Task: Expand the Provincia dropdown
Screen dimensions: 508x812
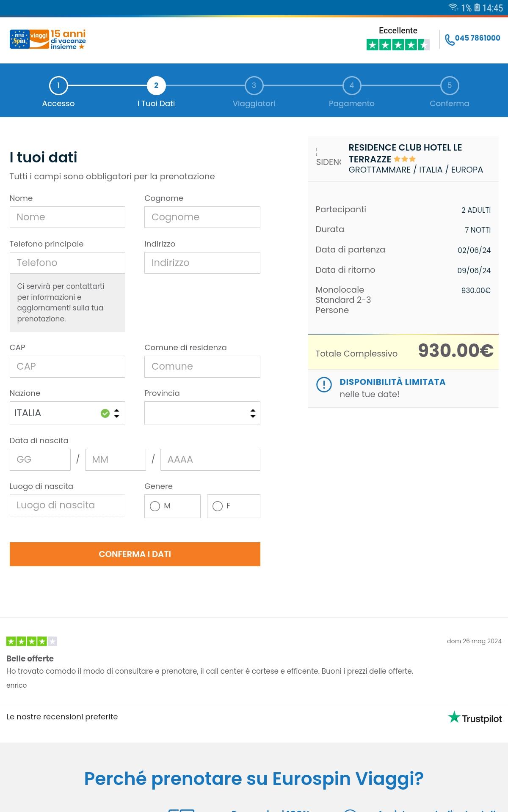Action: pyautogui.click(x=202, y=413)
